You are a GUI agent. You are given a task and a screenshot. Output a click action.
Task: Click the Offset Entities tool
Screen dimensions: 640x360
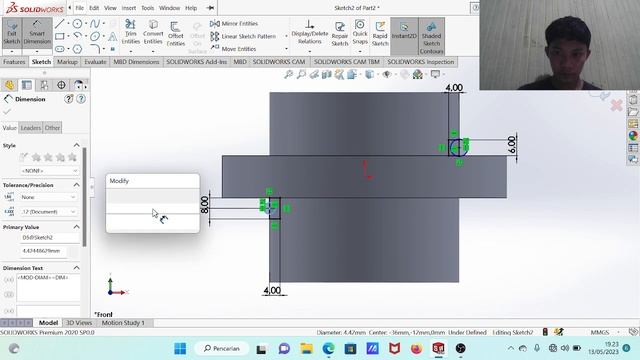(x=176, y=33)
